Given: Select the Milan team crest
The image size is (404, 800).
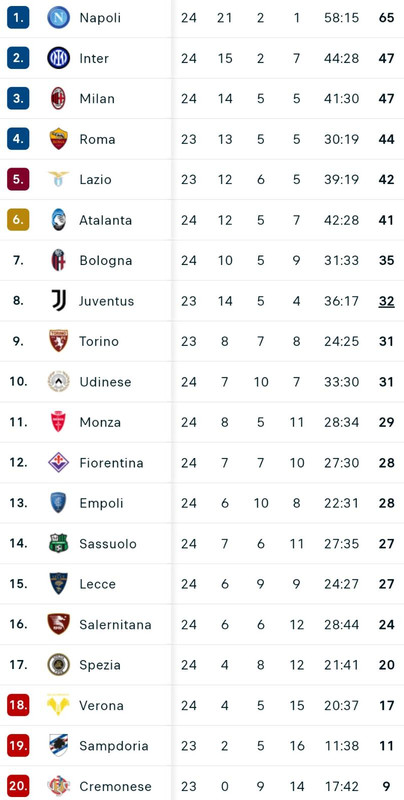Looking at the screenshot, I should click(x=59, y=98).
